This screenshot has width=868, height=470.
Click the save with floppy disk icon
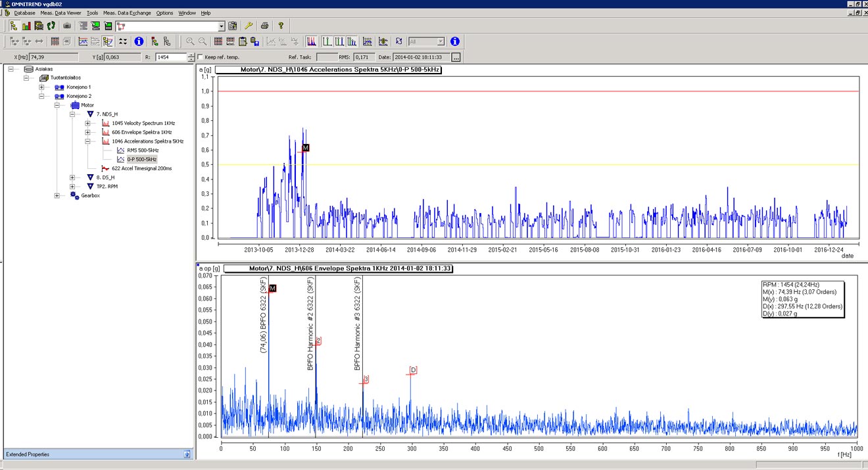click(x=254, y=41)
